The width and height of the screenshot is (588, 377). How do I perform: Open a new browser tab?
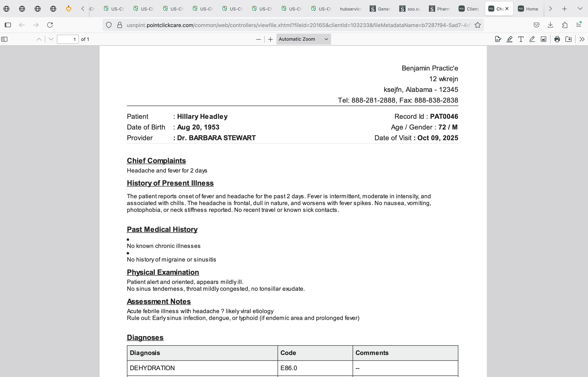pyautogui.click(x=564, y=9)
